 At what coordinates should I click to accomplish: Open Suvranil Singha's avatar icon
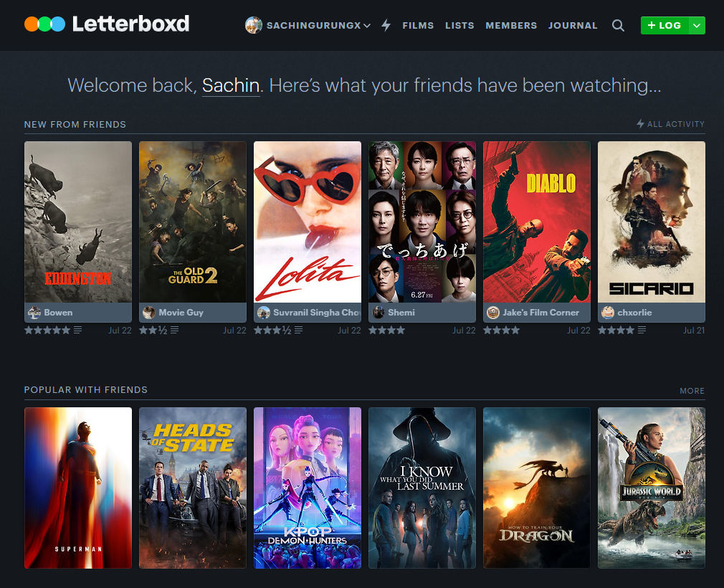click(x=264, y=313)
